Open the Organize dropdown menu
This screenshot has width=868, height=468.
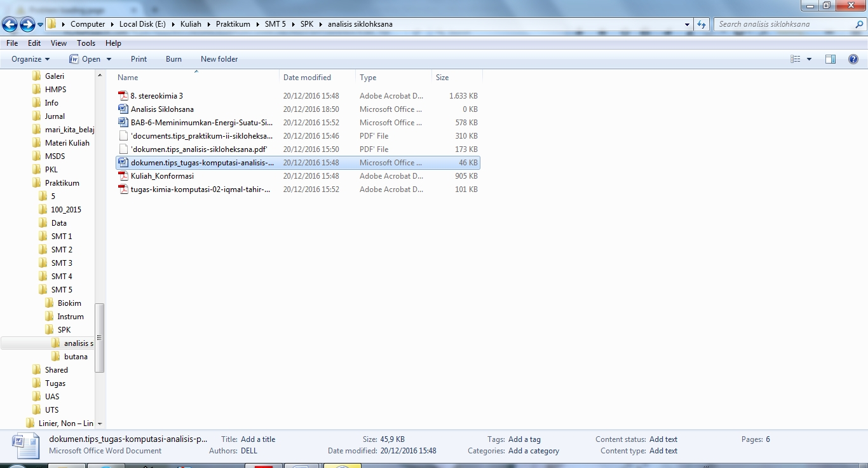click(31, 59)
